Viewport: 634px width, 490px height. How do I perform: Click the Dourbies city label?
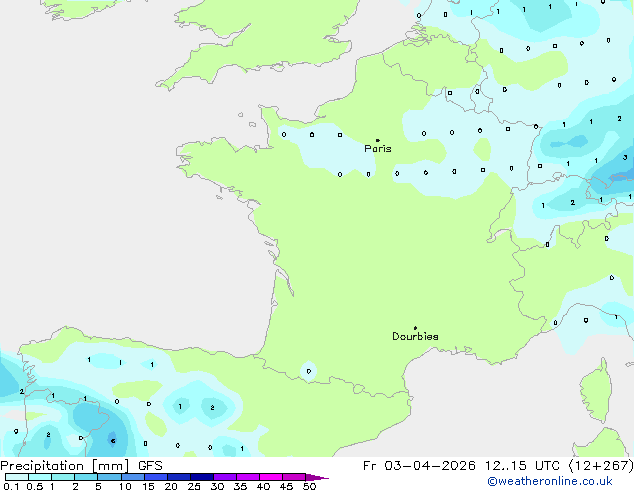click(x=415, y=336)
